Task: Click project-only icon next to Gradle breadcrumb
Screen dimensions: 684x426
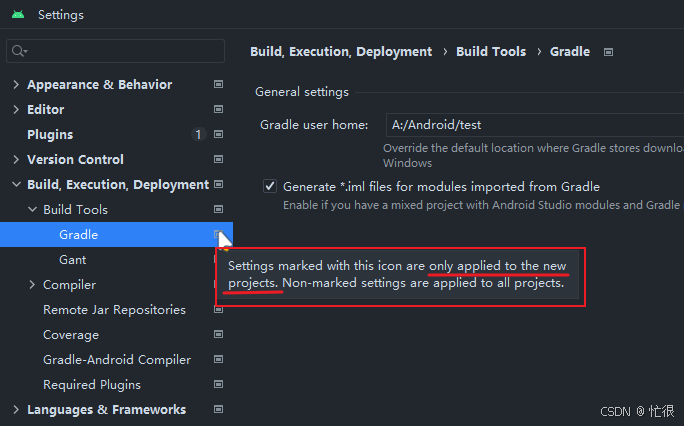Action: pos(608,52)
